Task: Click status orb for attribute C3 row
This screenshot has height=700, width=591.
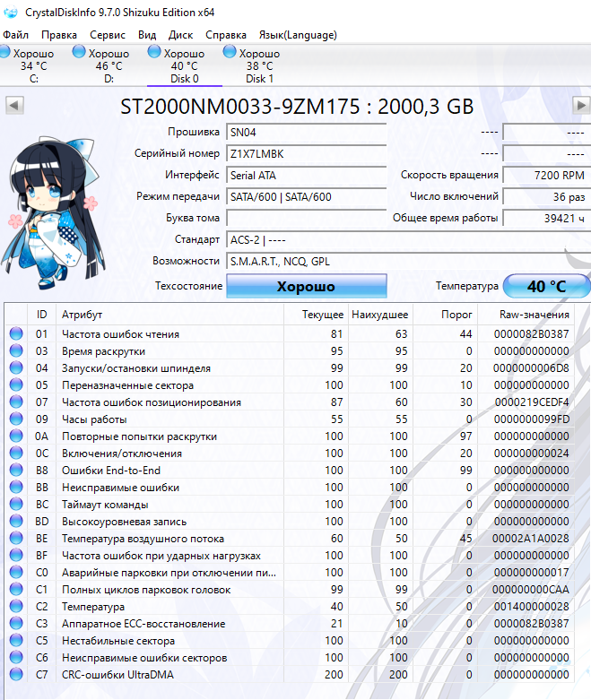Action: pos(16,623)
